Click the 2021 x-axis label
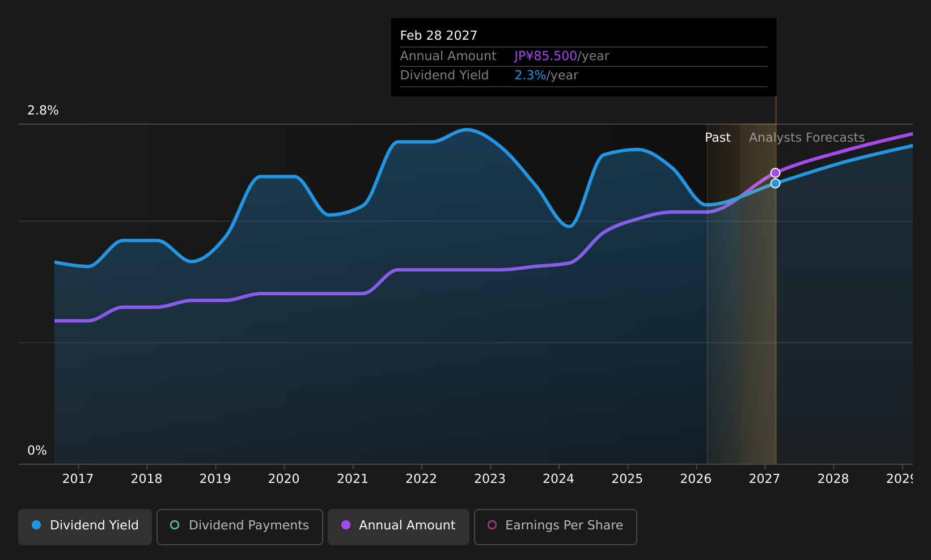 (353, 479)
